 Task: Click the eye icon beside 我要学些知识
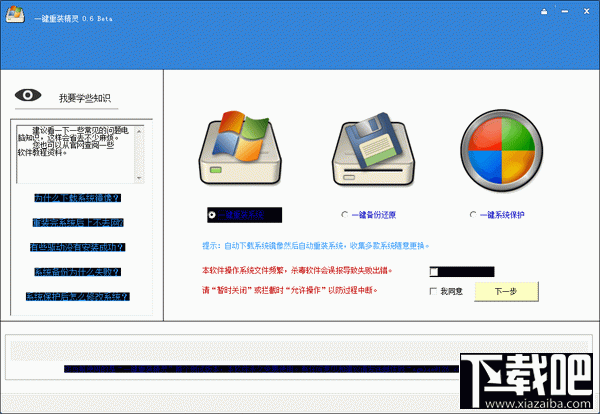[x=28, y=95]
